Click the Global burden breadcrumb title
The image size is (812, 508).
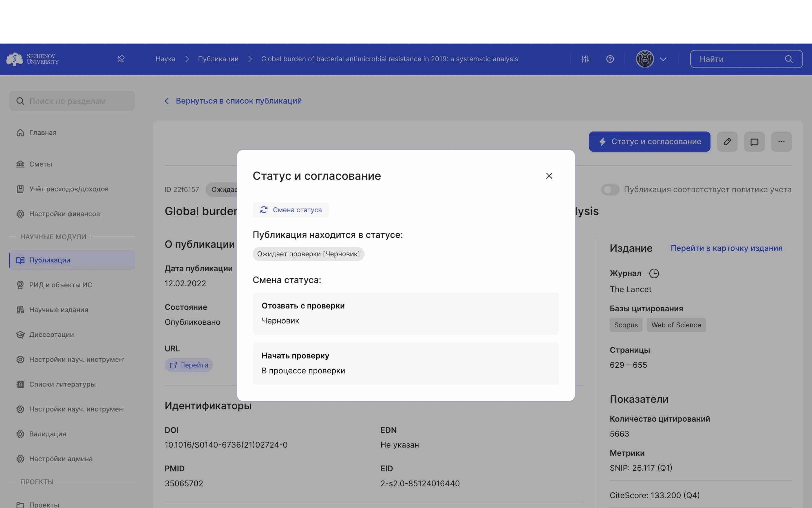coord(390,59)
